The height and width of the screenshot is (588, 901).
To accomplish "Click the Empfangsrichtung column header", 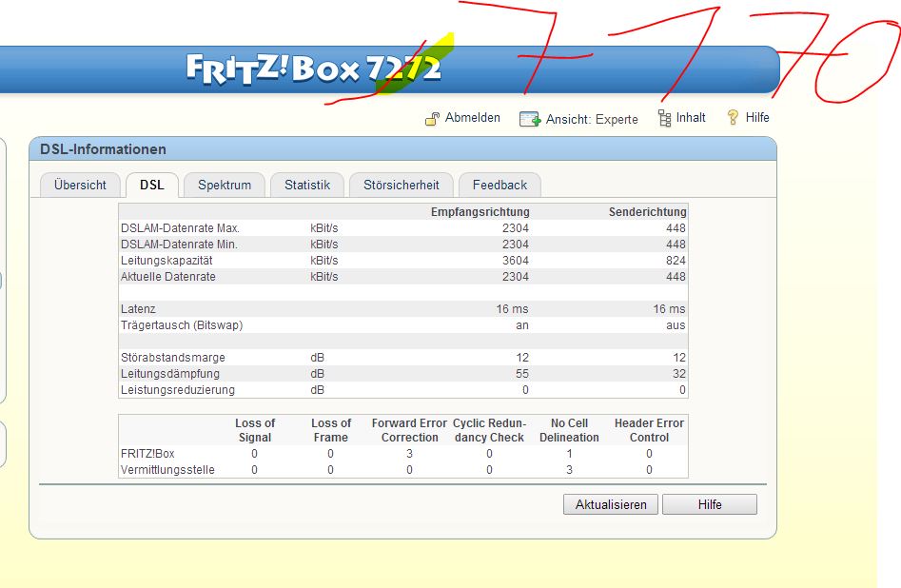I will 480,212.
